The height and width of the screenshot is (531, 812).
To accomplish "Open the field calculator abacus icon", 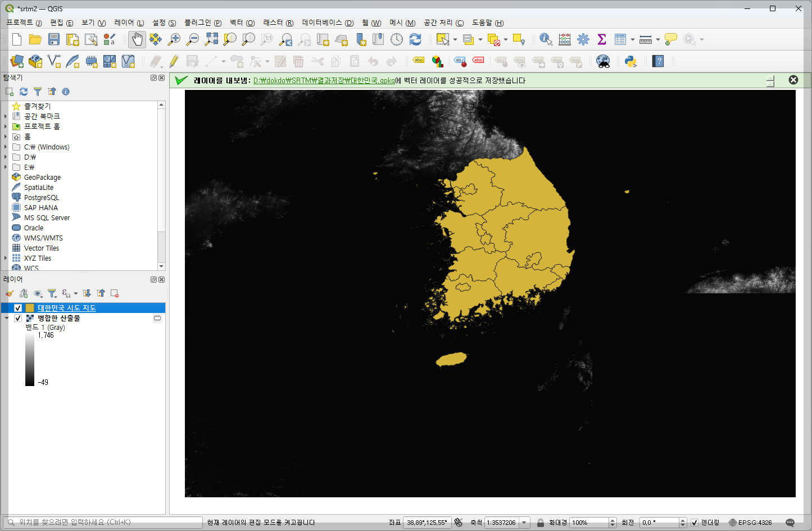I will click(x=565, y=39).
